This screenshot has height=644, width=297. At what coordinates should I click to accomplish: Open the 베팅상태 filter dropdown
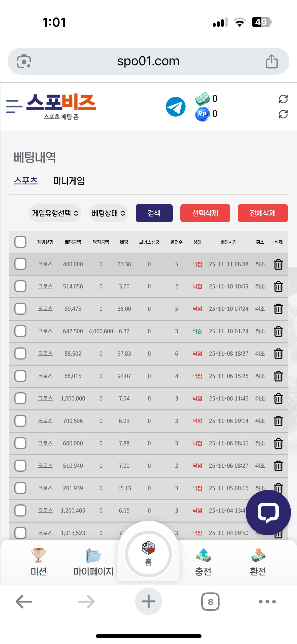[109, 213]
